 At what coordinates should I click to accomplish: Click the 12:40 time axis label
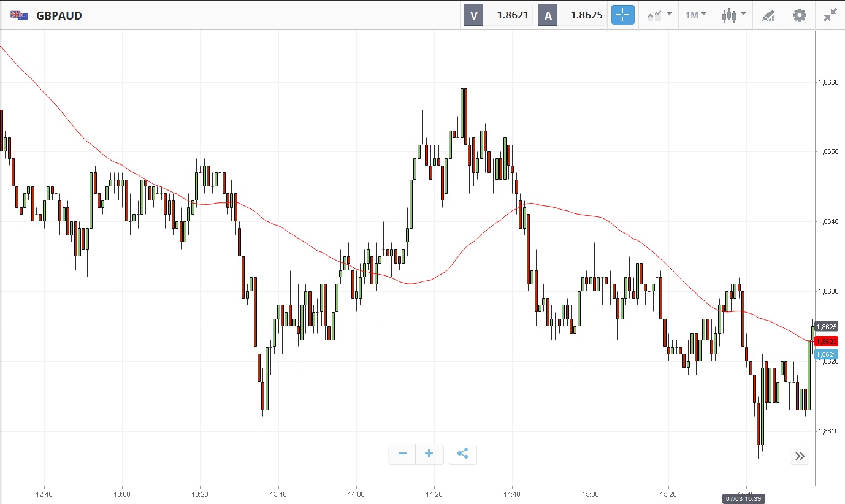click(x=44, y=494)
